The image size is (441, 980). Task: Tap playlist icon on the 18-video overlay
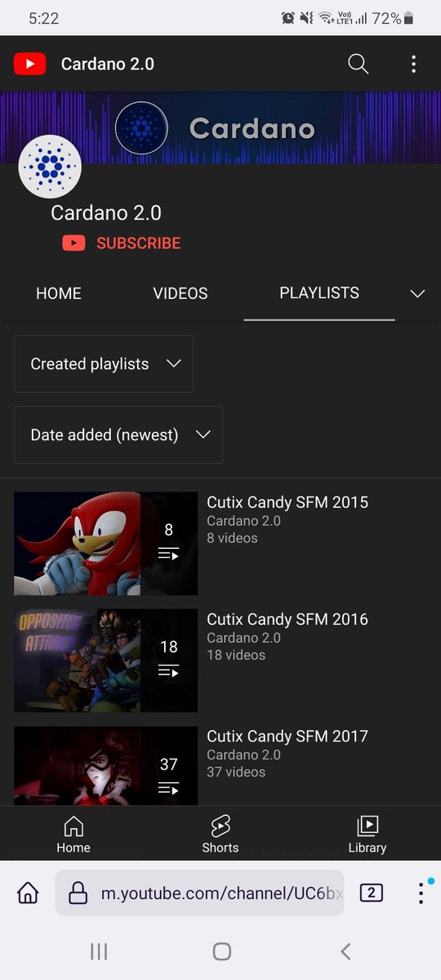point(168,671)
